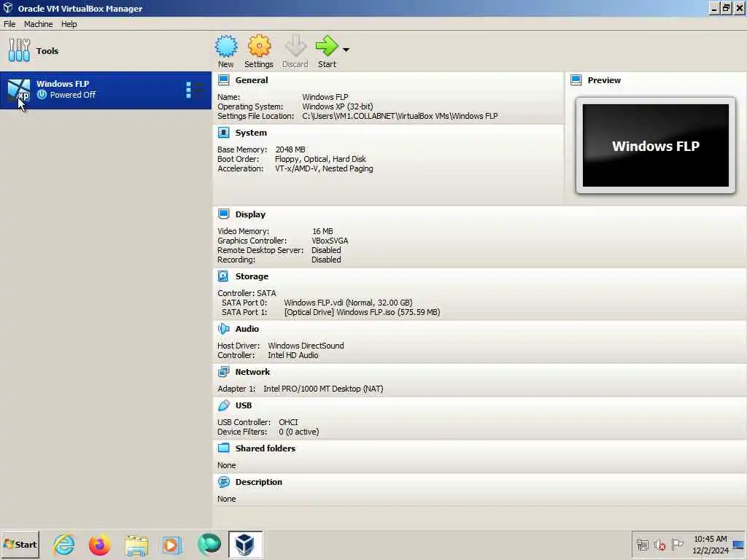Click the Storage disk icon
The width and height of the screenshot is (747, 560).
(223, 276)
